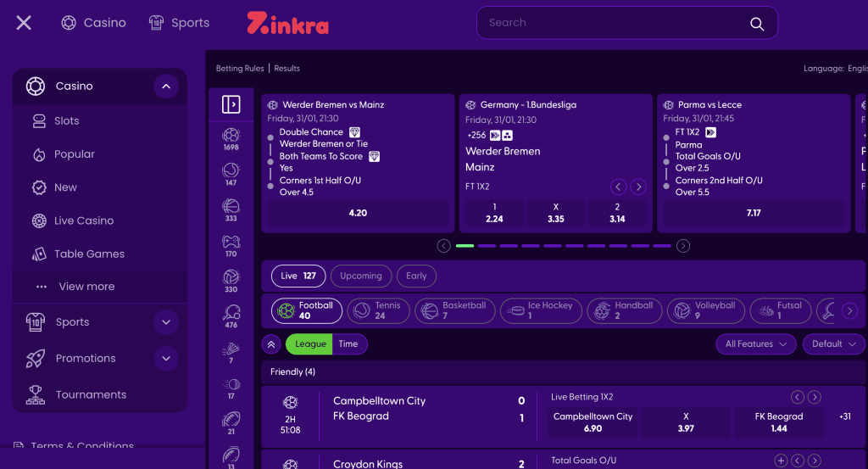
Task: Select cricket ball icon with 17 events
Action: click(x=231, y=388)
